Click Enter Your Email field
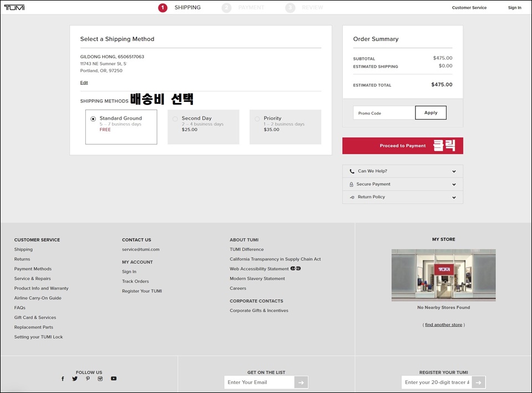532x393 pixels. click(259, 382)
